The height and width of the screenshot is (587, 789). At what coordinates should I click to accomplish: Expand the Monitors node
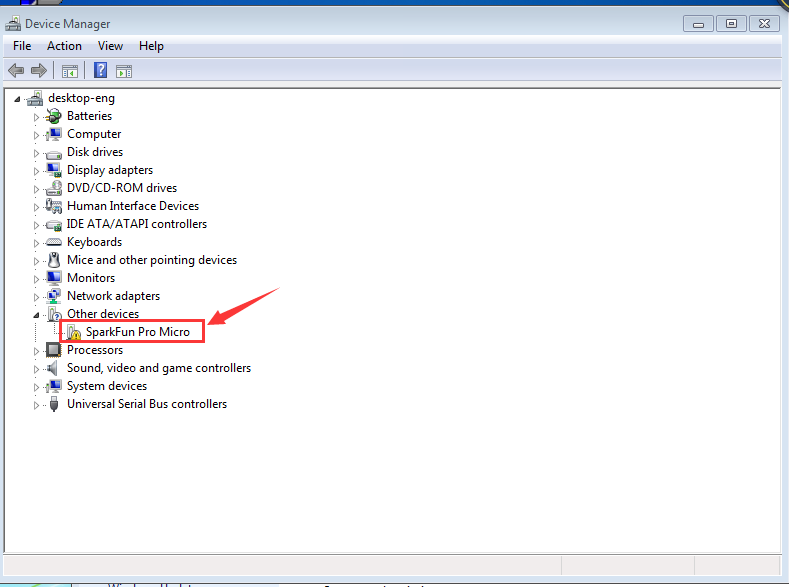(x=36, y=279)
